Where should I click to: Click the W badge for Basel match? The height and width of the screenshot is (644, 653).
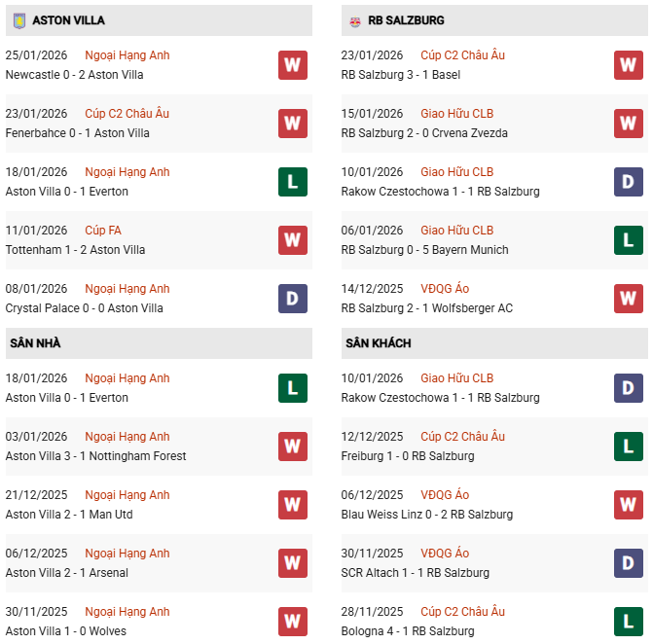pos(628,65)
